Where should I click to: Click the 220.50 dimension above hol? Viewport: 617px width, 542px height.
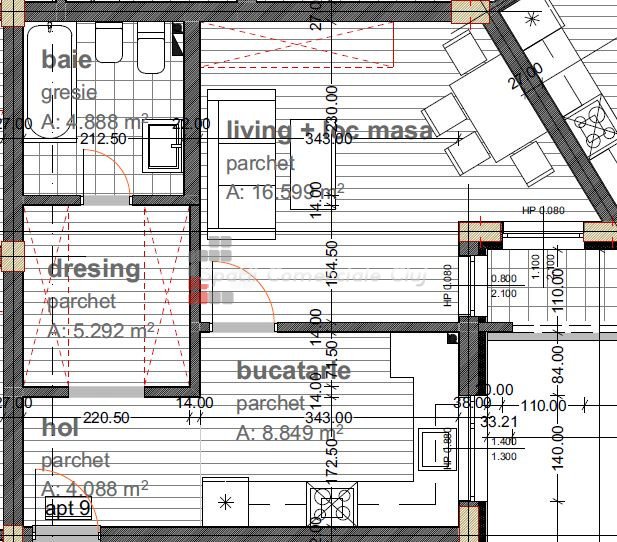(x=106, y=418)
